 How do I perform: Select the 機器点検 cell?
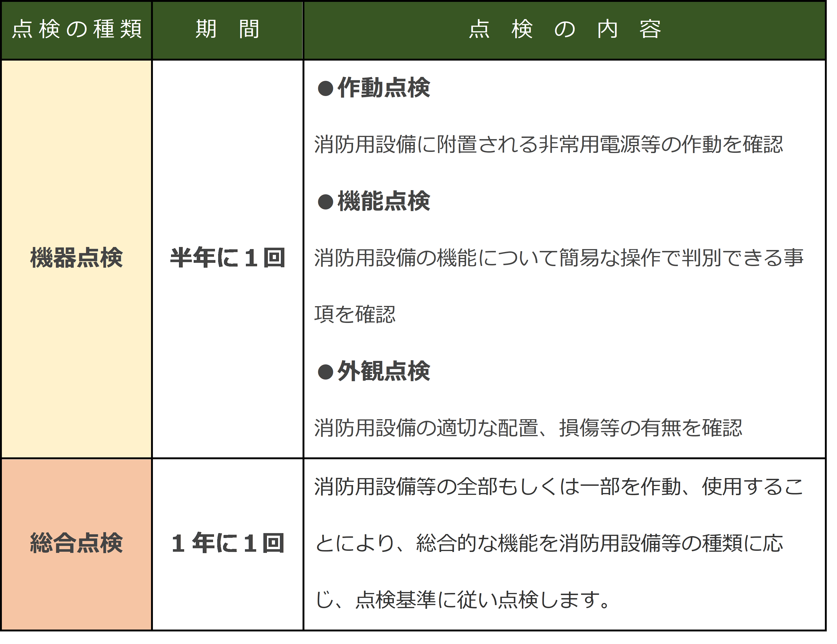point(77,259)
